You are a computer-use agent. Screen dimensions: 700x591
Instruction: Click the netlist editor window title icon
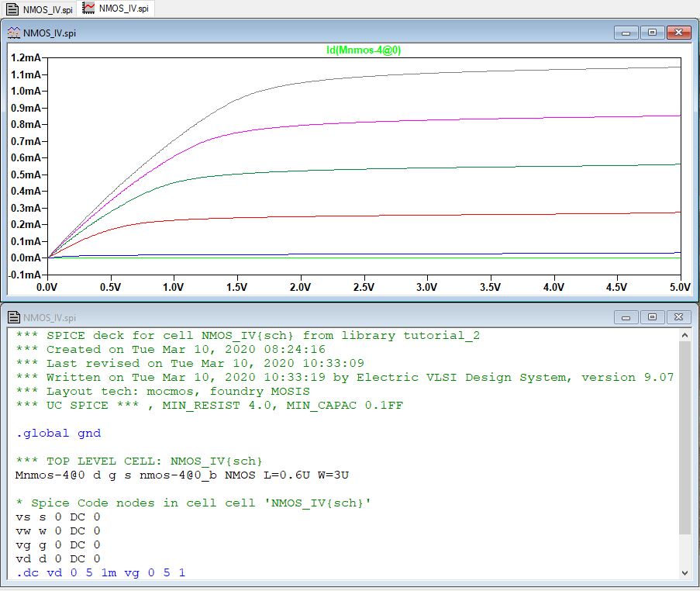(14, 317)
